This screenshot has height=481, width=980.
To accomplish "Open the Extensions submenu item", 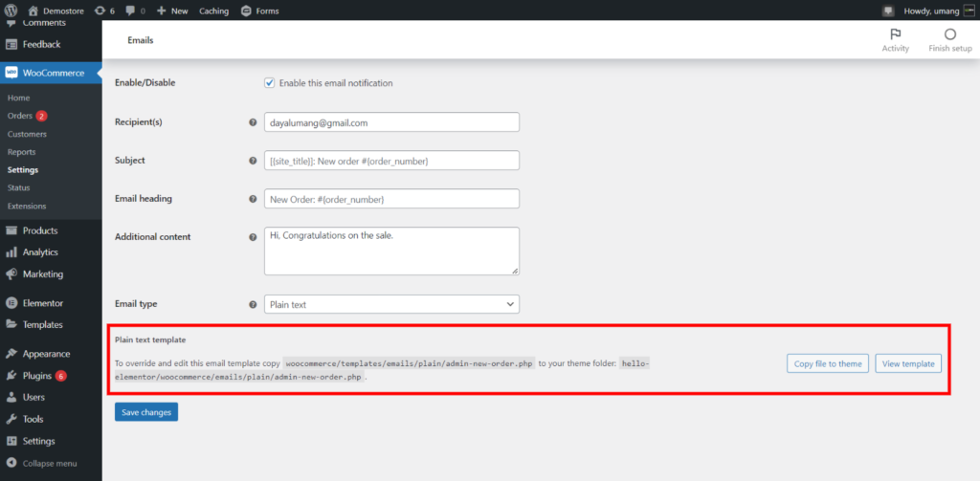I will click(27, 206).
